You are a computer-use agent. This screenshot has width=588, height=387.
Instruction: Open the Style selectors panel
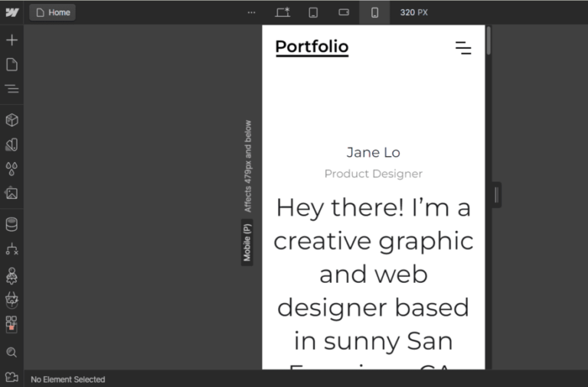pos(11,145)
